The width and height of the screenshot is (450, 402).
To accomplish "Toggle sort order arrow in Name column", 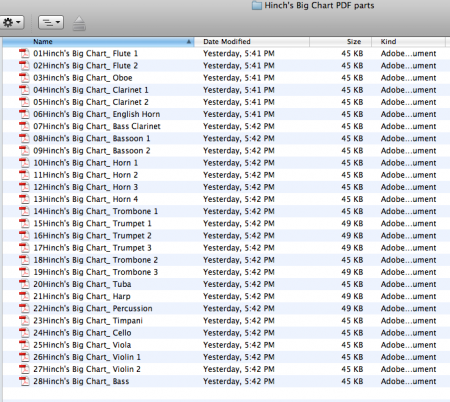I will pos(189,42).
